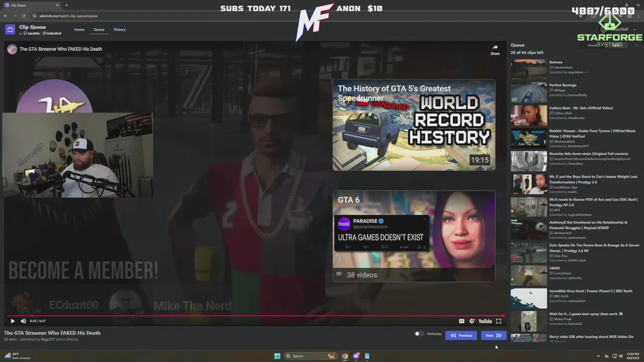Viewport: 644px width, 362px height.
Task: Click the video title at top of player
Action: pos(60,49)
